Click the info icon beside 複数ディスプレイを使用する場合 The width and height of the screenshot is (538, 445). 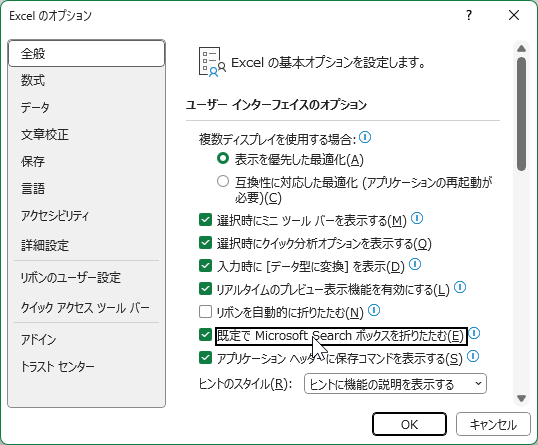tap(365, 137)
